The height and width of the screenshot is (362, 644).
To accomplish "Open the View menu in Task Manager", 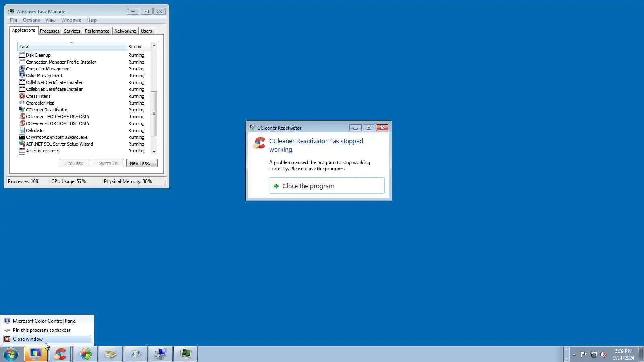I will [x=50, y=20].
